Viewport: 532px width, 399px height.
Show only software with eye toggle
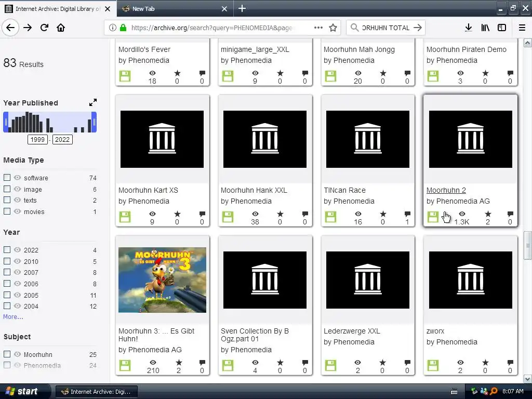17,178
